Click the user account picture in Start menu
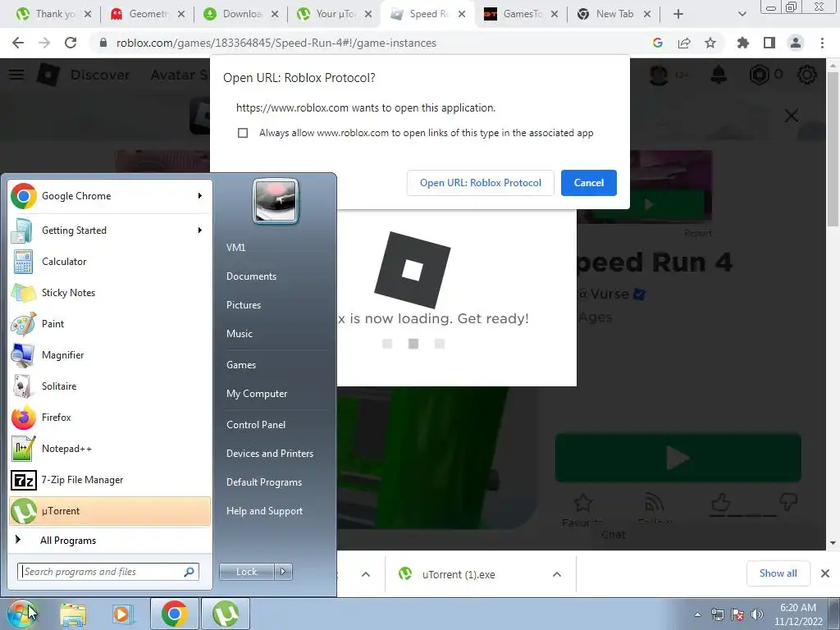The width and height of the screenshot is (840, 630). pos(276,201)
